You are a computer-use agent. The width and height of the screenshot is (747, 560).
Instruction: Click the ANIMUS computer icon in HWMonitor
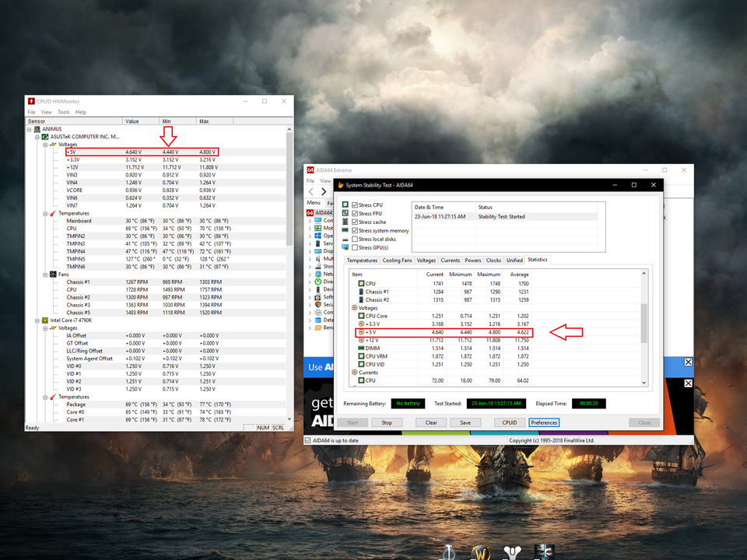[37, 129]
